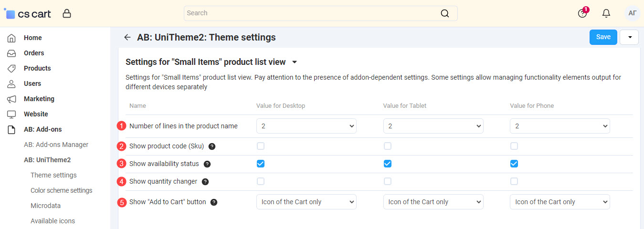
Task: Open Home in the sidebar
Action: (33, 38)
